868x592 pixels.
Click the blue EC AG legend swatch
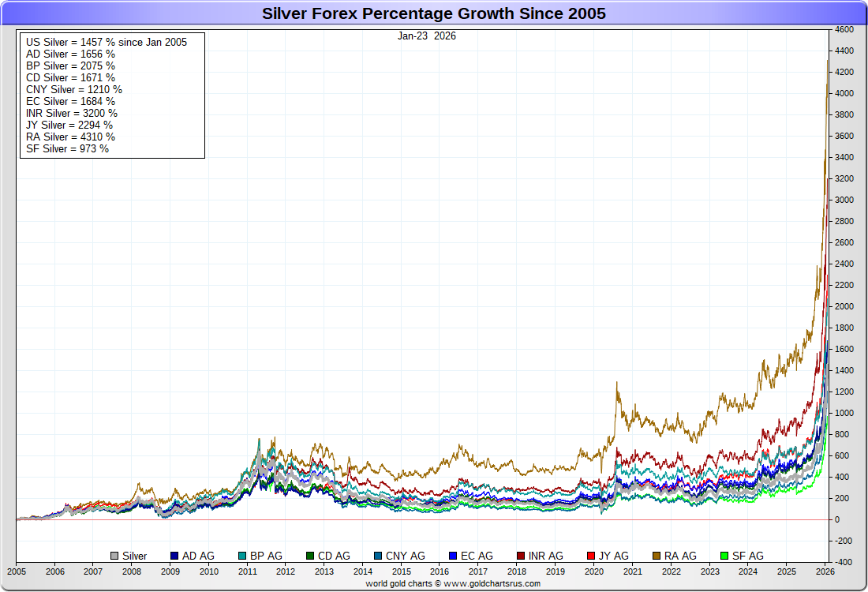(453, 556)
